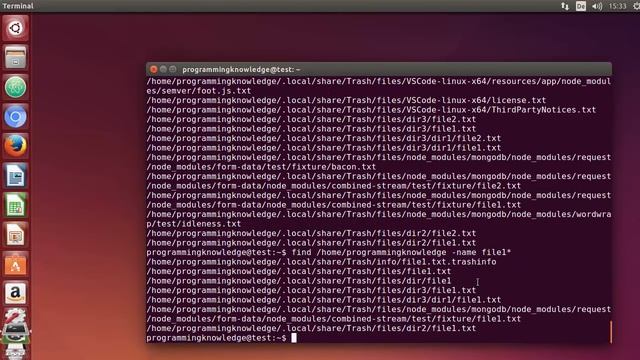Open the Ubuntu Dash search launcher
This screenshot has width=640, height=360.
click(x=16, y=28)
